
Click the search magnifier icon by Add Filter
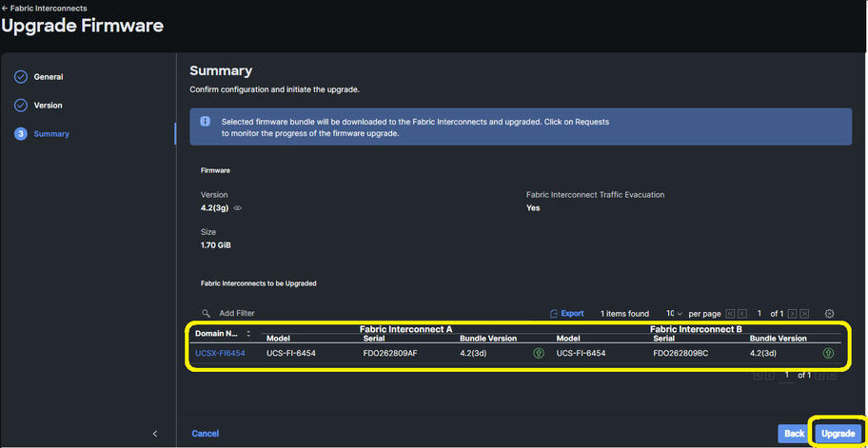pos(206,313)
